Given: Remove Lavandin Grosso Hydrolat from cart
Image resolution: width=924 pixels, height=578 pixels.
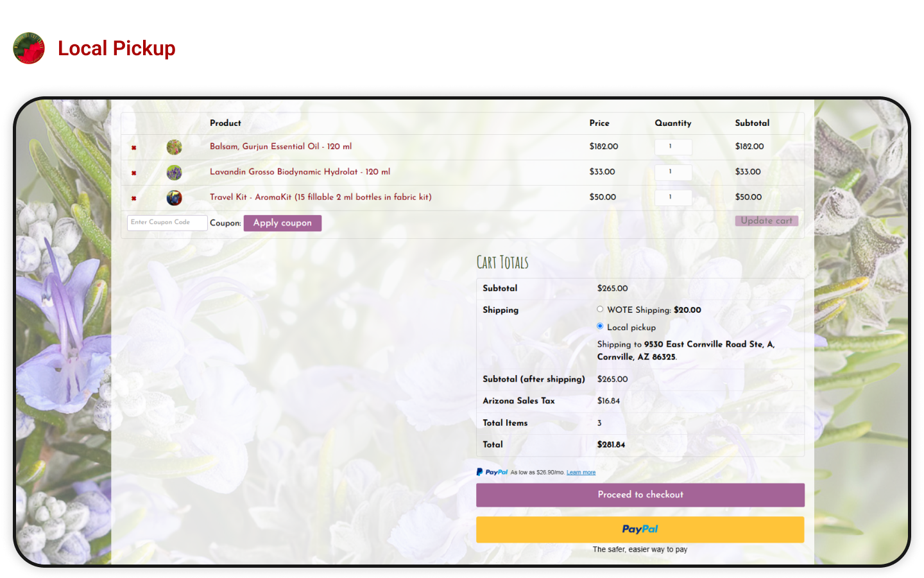Looking at the screenshot, I should (133, 173).
